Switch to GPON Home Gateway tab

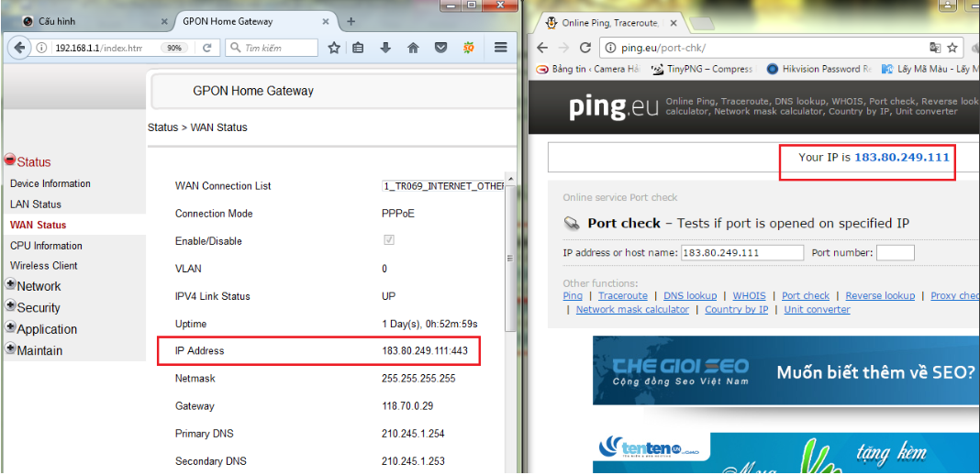pyautogui.click(x=253, y=21)
